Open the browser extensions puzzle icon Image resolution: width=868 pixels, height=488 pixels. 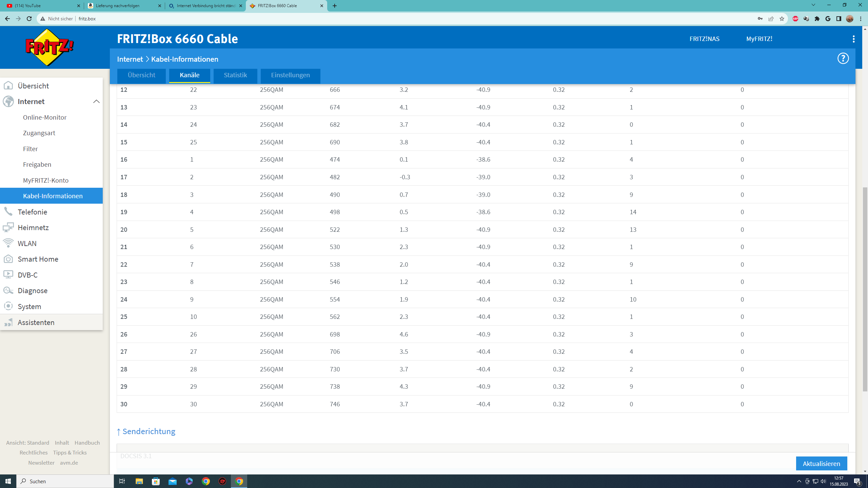(x=817, y=19)
